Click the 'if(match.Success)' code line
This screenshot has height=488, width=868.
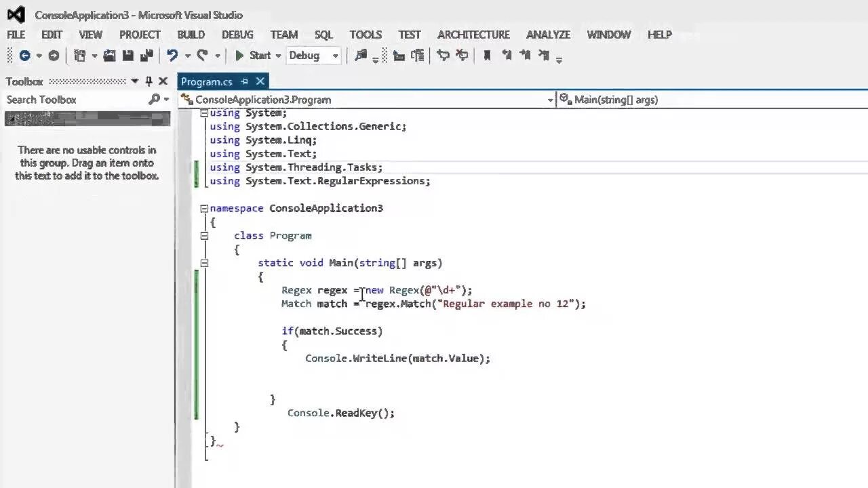coord(332,331)
